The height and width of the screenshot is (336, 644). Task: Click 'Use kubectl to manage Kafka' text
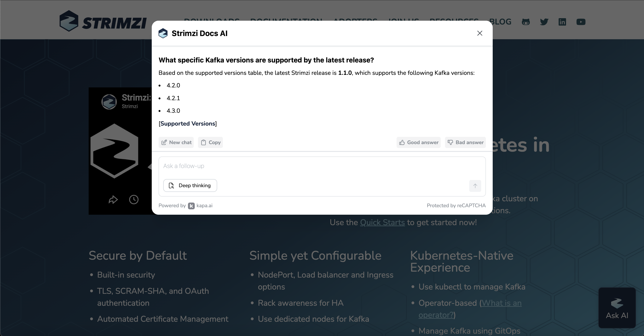(x=472, y=287)
